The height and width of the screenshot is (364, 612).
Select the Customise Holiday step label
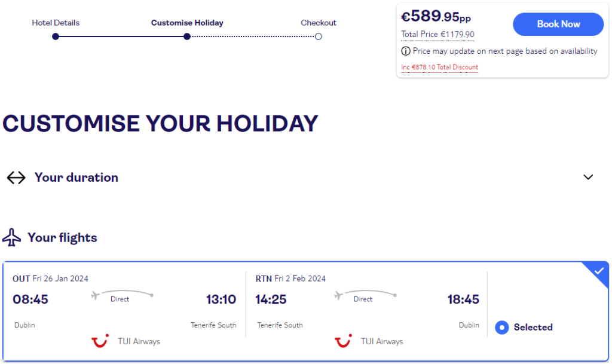point(187,23)
